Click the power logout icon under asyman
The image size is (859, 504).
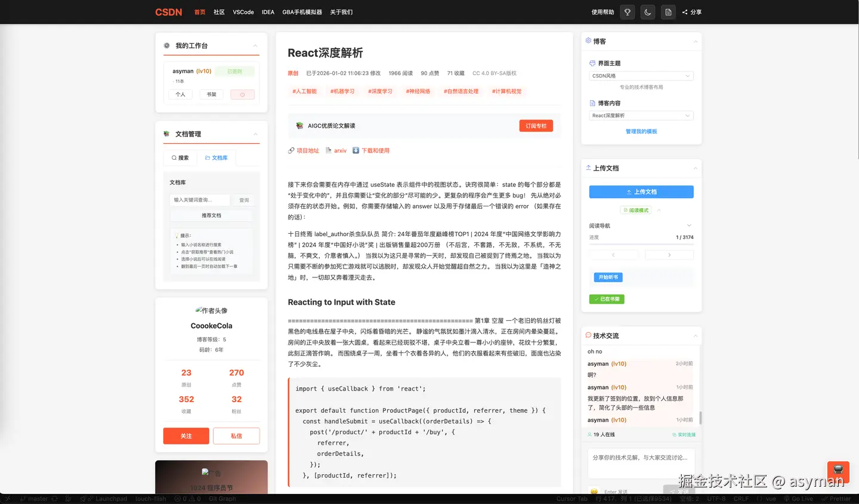(242, 94)
